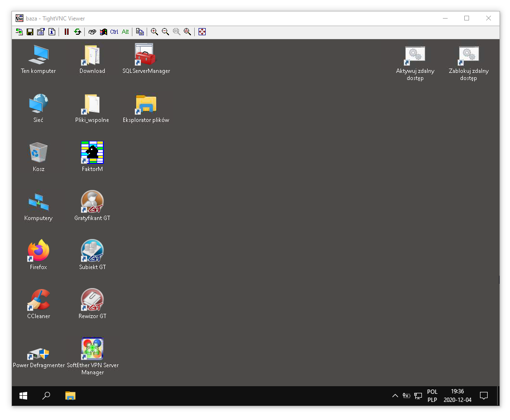
Task: Zoom in on the remote view
Action: [154, 32]
